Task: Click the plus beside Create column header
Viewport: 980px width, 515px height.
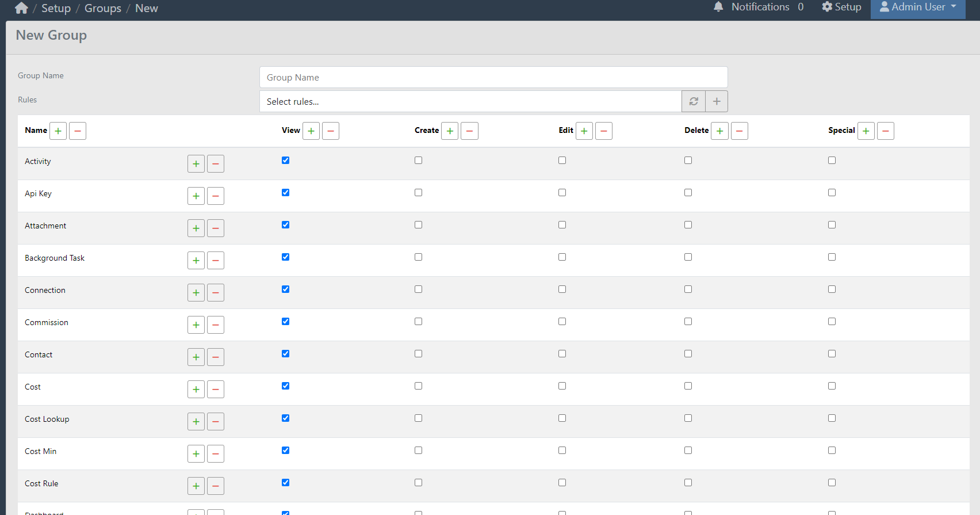Action: point(450,131)
